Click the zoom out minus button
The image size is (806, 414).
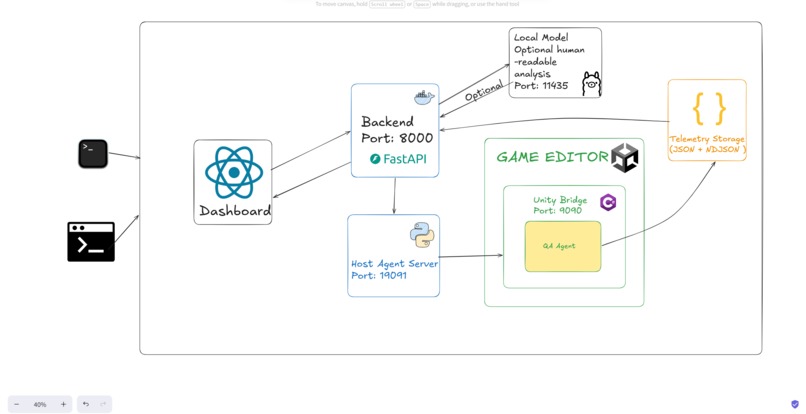point(17,404)
